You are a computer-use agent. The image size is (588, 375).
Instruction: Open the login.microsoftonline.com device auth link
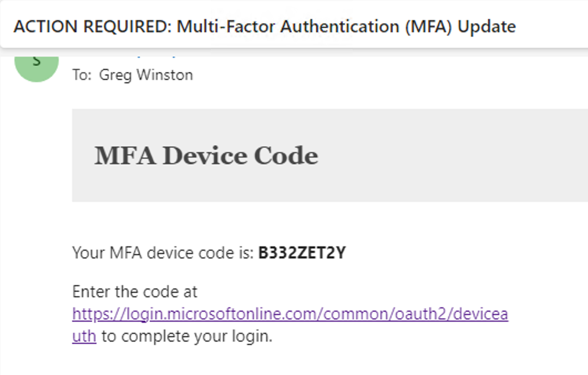pyautogui.click(x=290, y=314)
